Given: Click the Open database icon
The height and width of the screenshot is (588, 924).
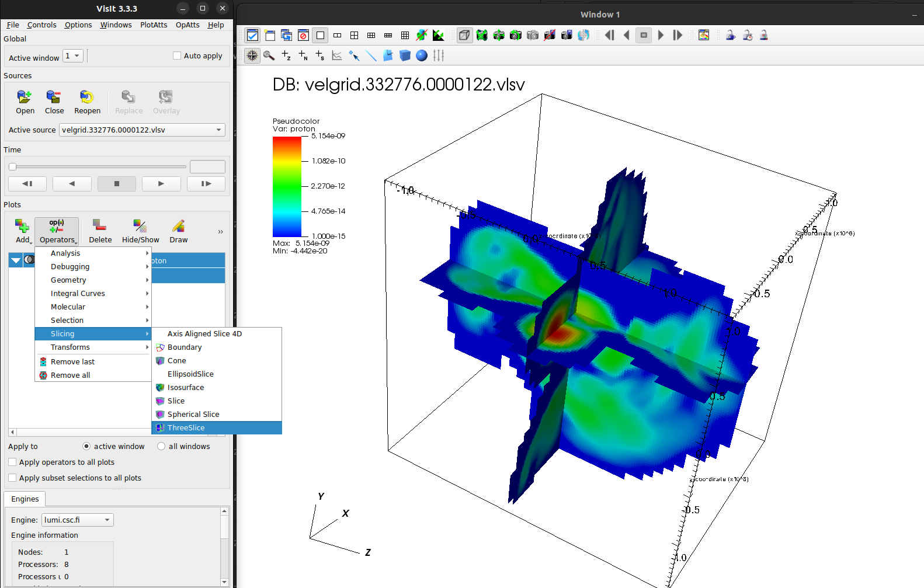Looking at the screenshot, I should coord(25,102).
